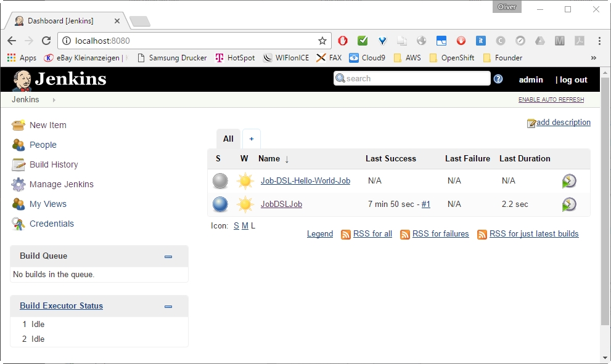Collapse the Build Queue panel
Viewport: 611px width, 364px height.
point(168,256)
